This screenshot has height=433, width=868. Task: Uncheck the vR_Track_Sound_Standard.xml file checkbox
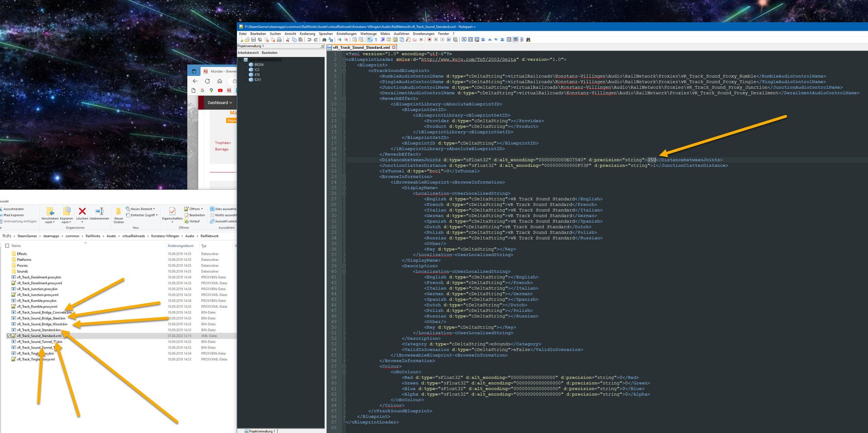coord(9,336)
